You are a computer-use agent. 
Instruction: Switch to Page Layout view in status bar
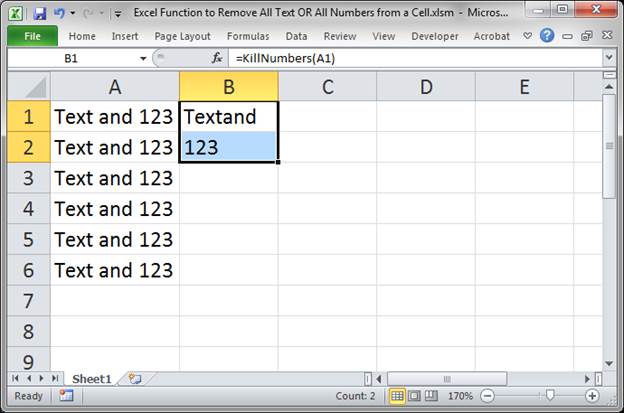point(415,396)
